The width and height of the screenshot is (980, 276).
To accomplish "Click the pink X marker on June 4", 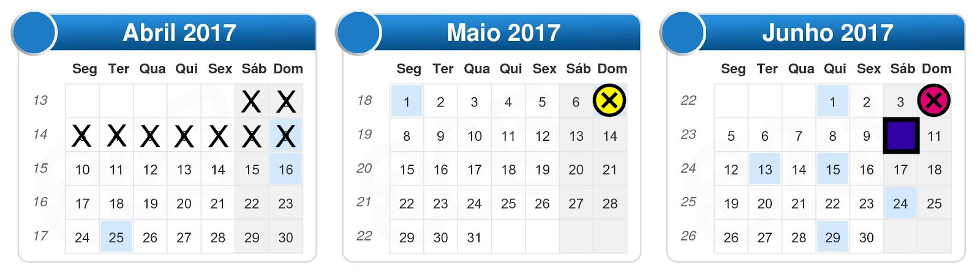I will (933, 100).
